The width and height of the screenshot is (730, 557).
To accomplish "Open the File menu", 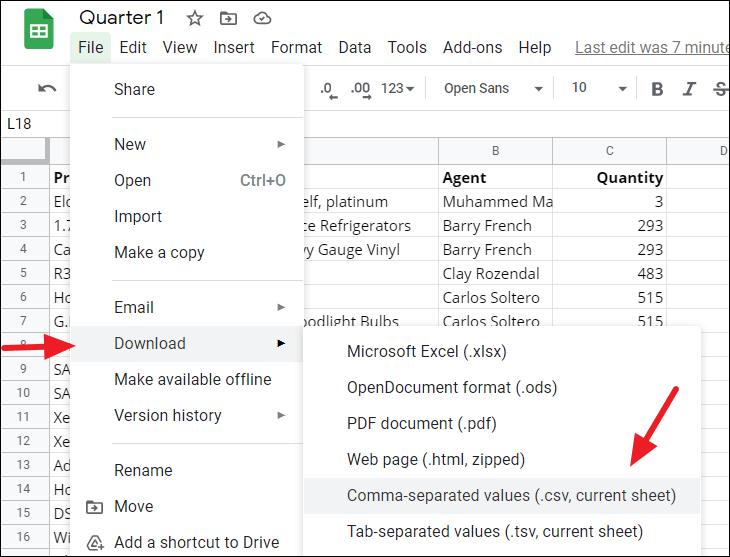I will (91, 48).
